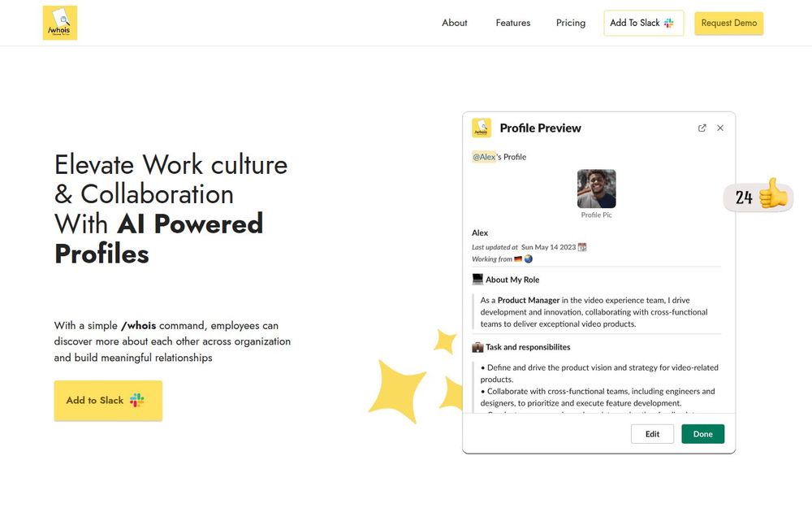Click the 24 thumbs-up badge
The width and height of the screenshot is (812, 508).
758,196
